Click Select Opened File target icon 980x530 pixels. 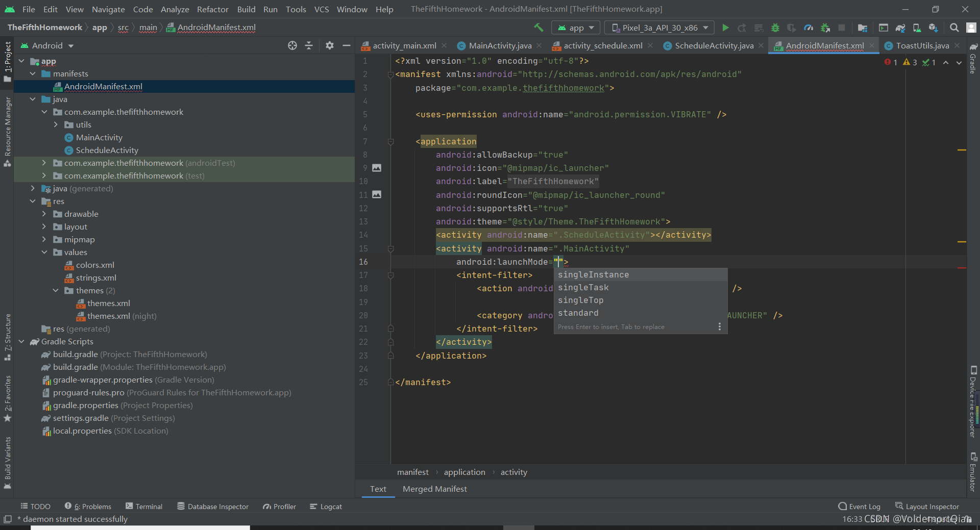(292, 45)
